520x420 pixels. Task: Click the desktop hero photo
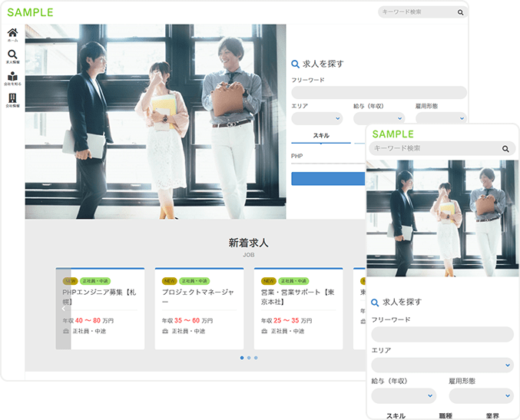(155, 121)
